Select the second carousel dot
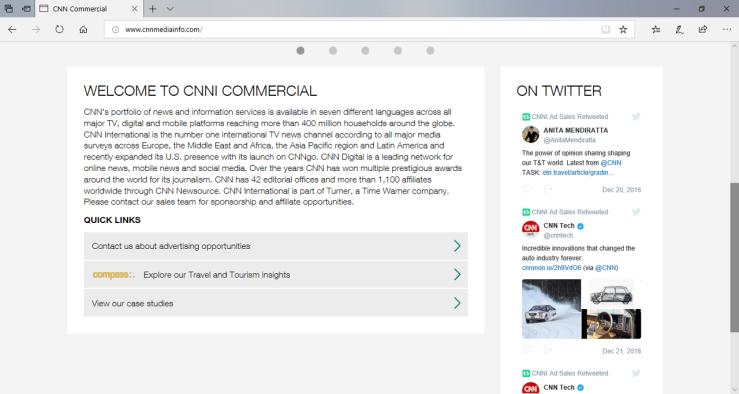Image resolution: width=739 pixels, height=394 pixels. pyautogui.click(x=333, y=50)
